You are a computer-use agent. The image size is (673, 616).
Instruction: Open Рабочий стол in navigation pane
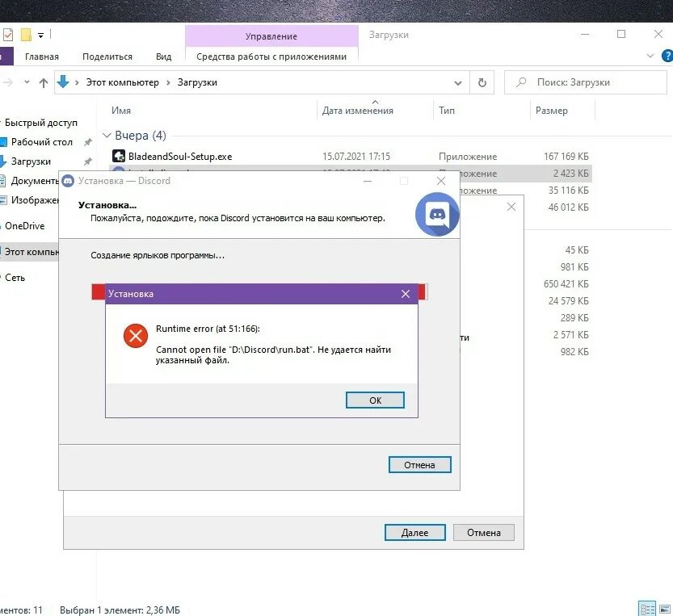(x=42, y=142)
